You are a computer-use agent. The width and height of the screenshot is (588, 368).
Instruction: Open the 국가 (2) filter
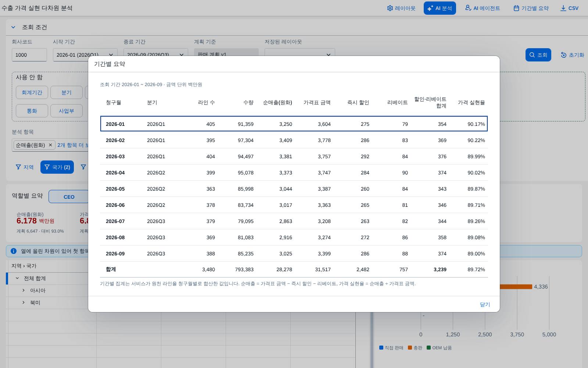pyautogui.click(x=57, y=167)
